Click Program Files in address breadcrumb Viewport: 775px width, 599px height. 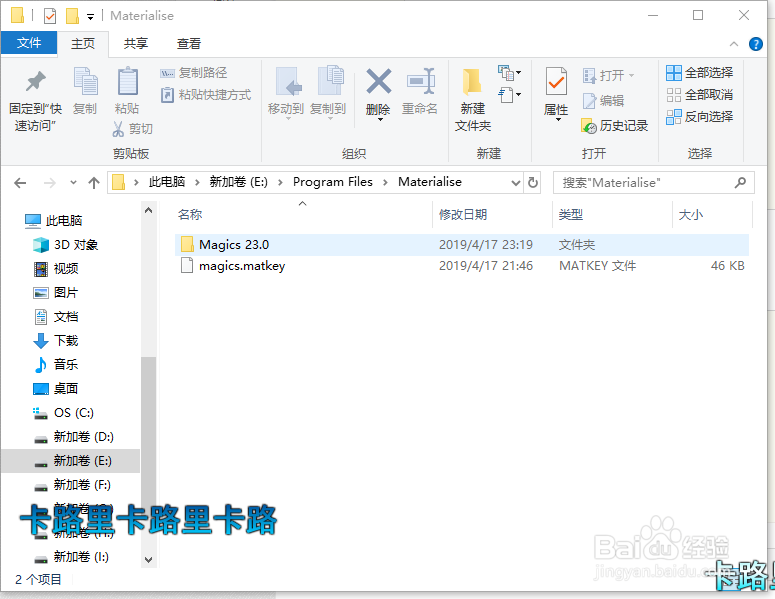pyautogui.click(x=333, y=182)
